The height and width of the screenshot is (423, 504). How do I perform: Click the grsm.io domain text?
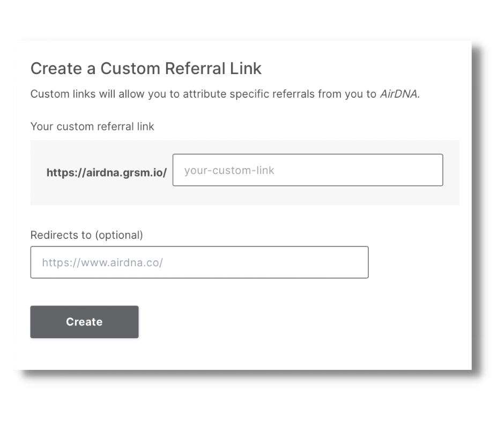(x=143, y=173)
